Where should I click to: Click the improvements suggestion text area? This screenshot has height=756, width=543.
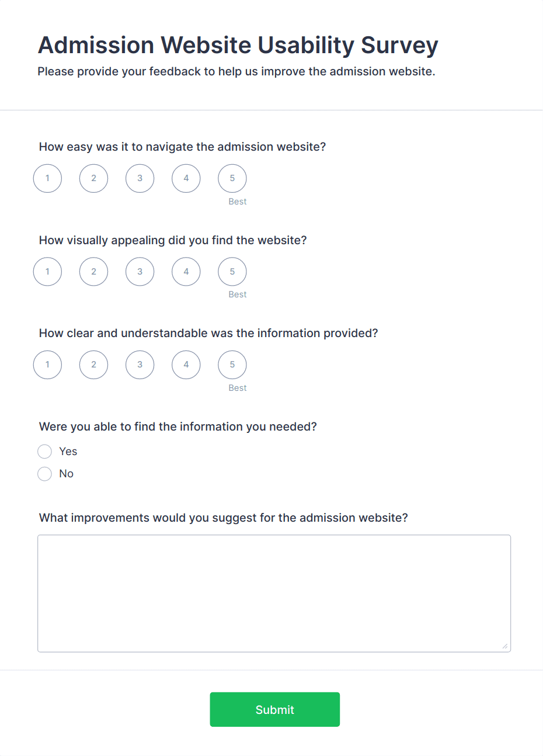click(274, 593)
